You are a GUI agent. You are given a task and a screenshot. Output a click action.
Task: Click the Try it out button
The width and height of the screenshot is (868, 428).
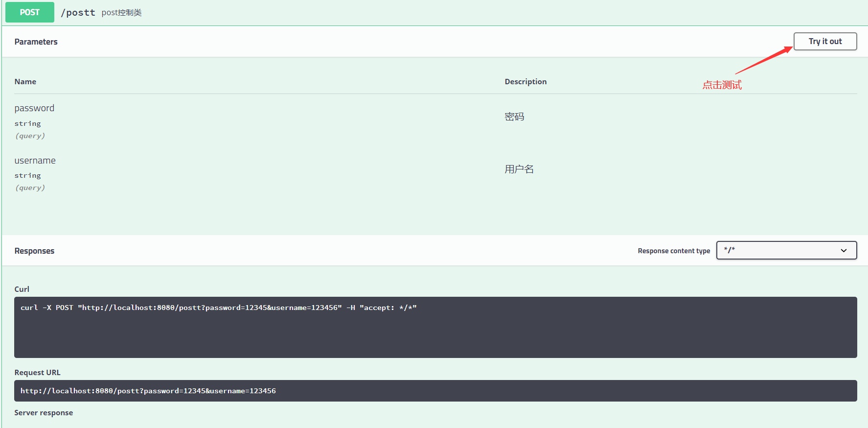click(x=825, y=42)
